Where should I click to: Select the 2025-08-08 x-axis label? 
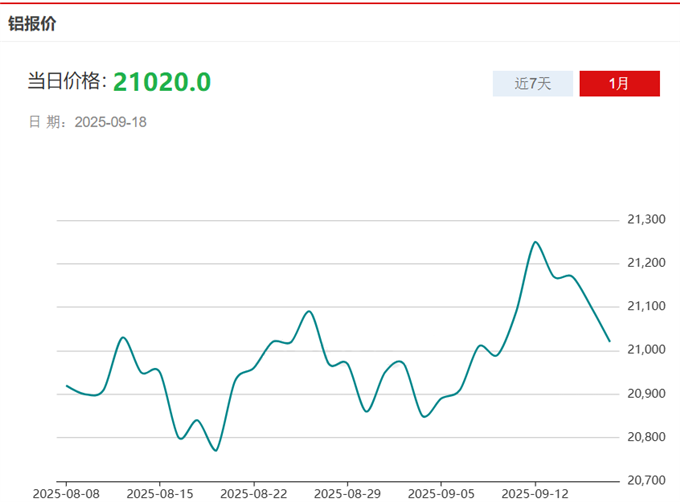click(x=65, y=494)
